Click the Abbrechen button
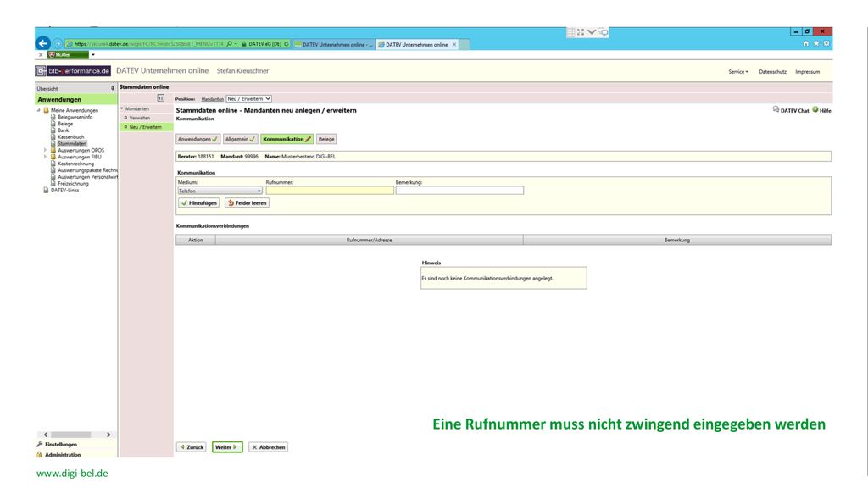Image resolution: width=868 pixels, height=488 pixels. (x=268, y=447)
